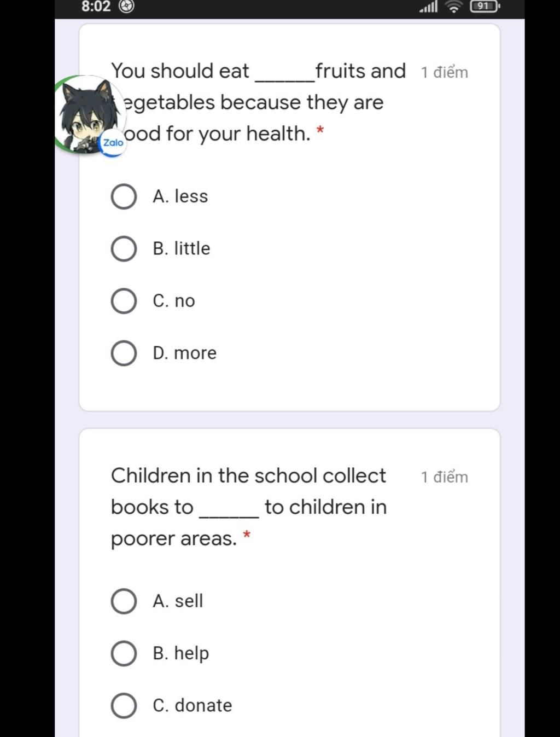
Task: Click the red asterisk after "your health."
Action: 320,130
